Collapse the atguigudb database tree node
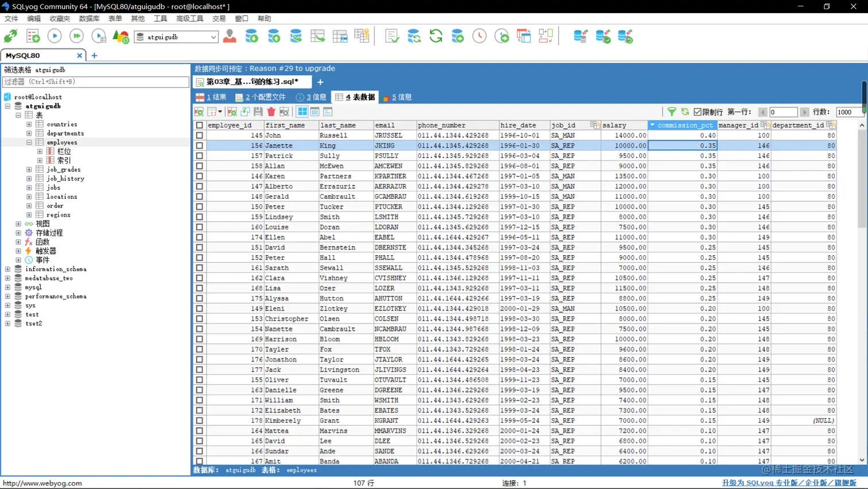 coord(7,106)
